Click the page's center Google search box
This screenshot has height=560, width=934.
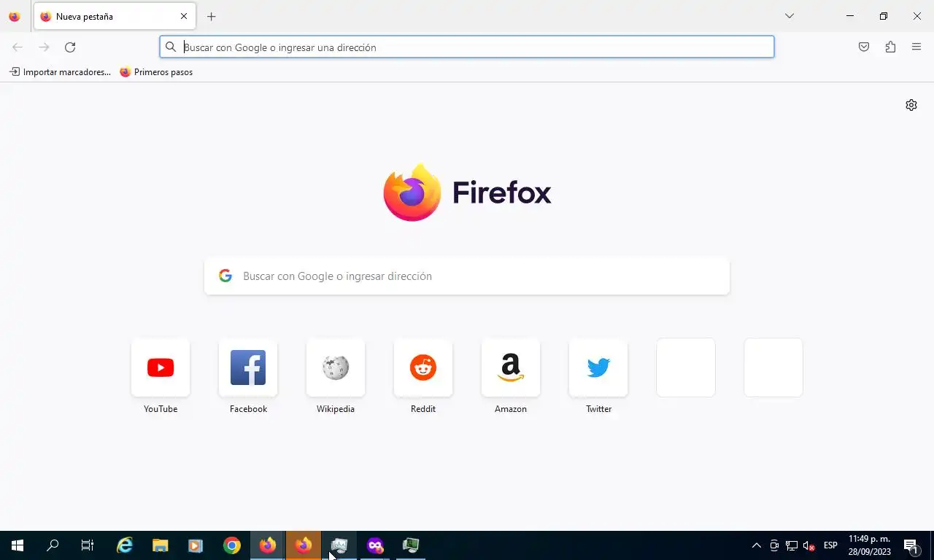pyautogui.click(x=467, y=276)
